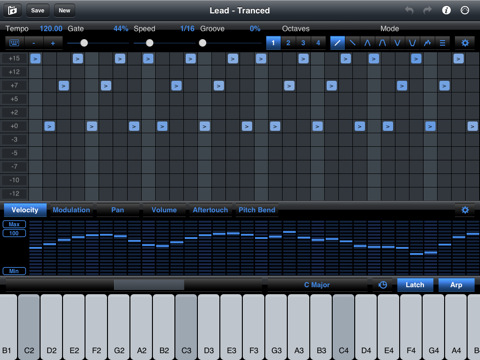Set Octaves to 3
The width and height of the screenshot is (480, 360).
pos(303,43)
